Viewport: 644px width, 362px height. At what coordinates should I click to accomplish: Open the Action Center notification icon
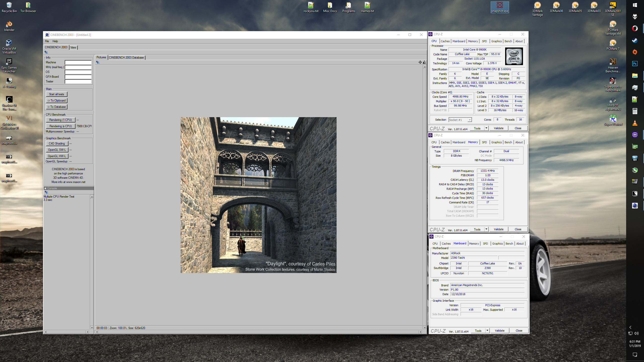pos(635,355)
